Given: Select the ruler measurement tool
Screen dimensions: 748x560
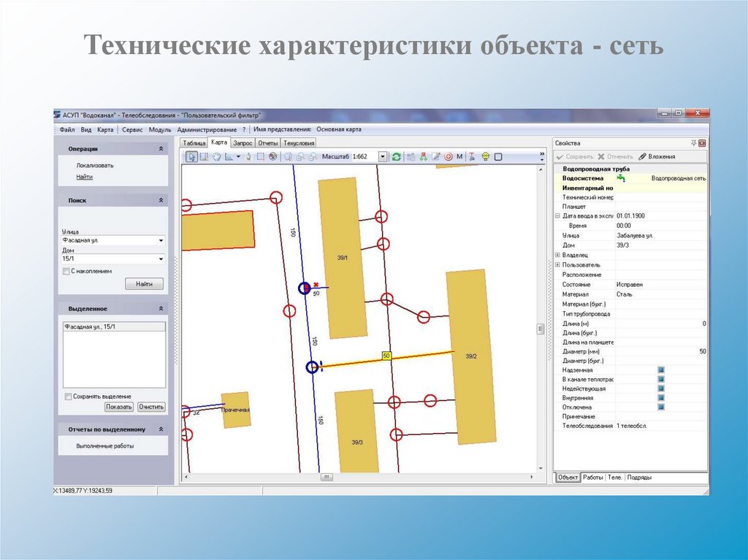Looking at the screenshot, I should (x=229, y=157).
